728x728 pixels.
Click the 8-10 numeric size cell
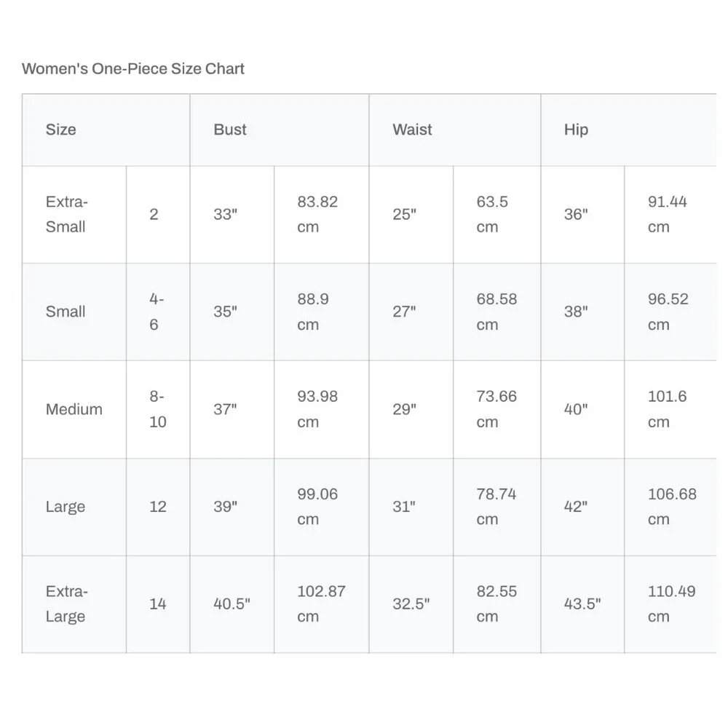(158, 409)
